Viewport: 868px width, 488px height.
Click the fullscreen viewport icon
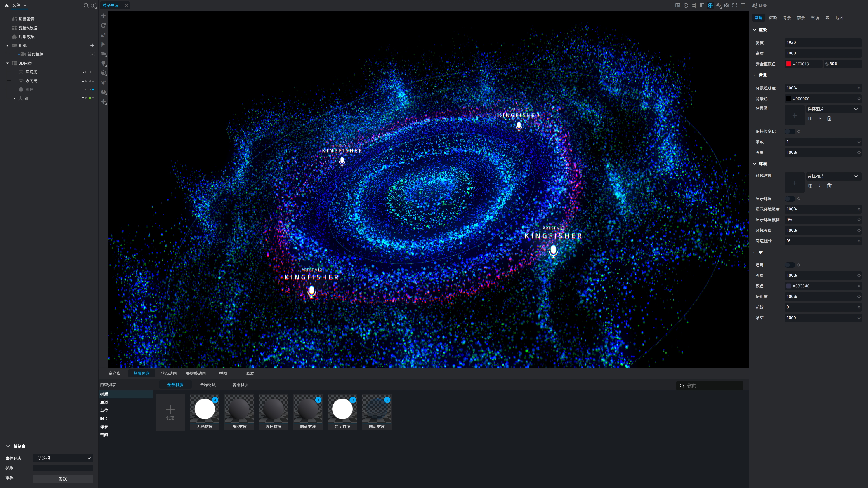click(735, 5)
